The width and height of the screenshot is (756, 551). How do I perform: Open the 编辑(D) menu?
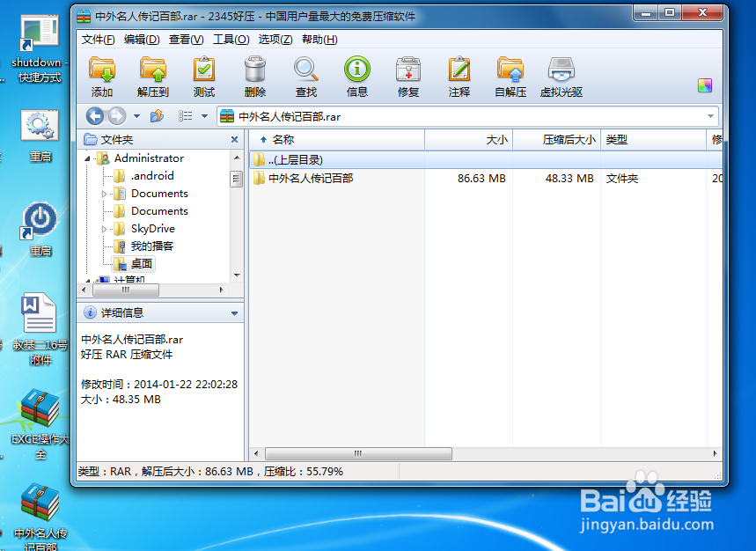(142, 40)
